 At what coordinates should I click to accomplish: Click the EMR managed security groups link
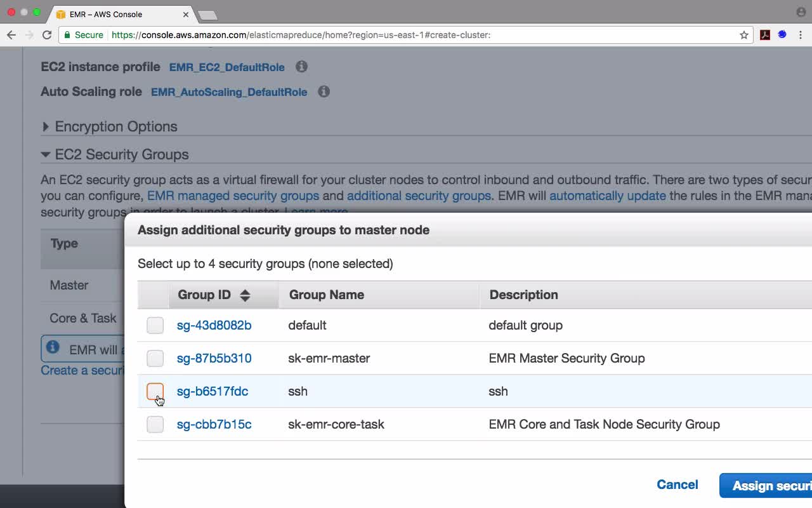(233, 196)
